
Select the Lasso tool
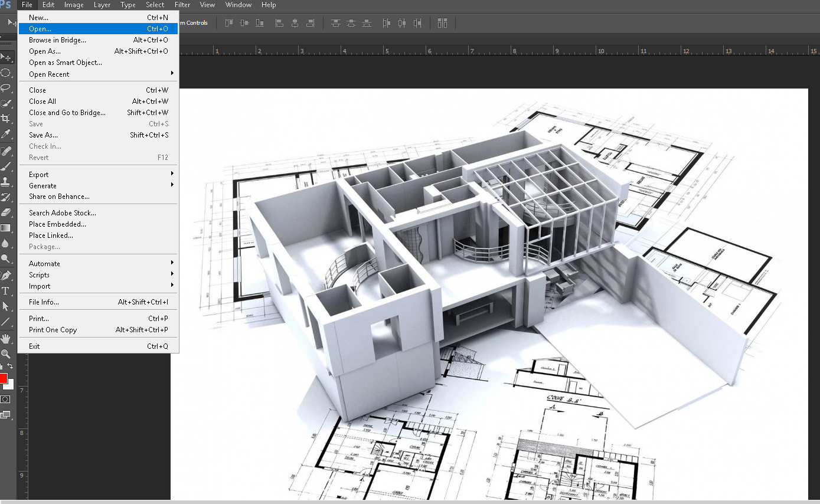point(6,88)
